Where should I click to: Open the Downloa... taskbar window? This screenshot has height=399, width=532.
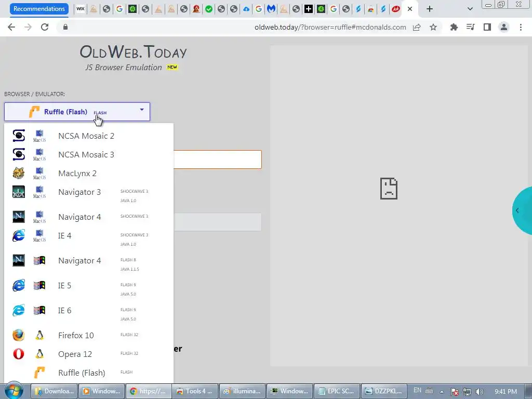[54, 391]
